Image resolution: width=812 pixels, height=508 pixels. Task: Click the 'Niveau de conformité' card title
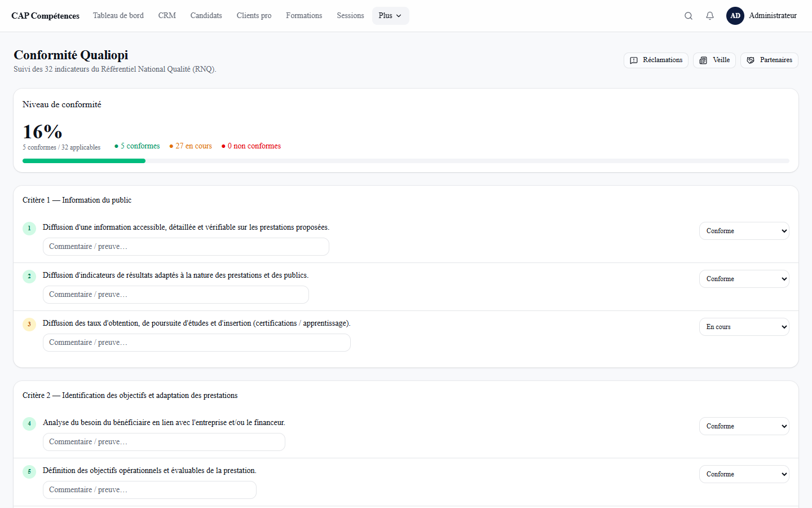(x=62, y=105)
